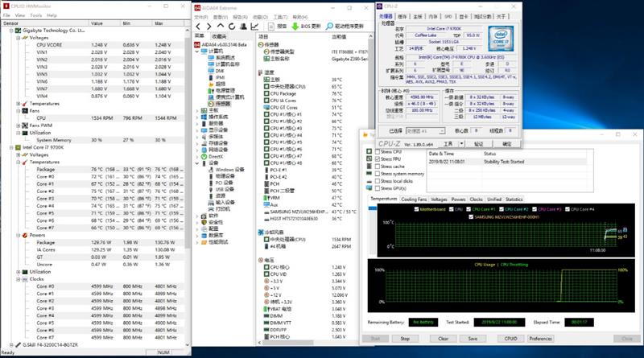Click green BIOS update arrow icon
The width and height of the screenshot is (644, 358).
tap(295, 27)
